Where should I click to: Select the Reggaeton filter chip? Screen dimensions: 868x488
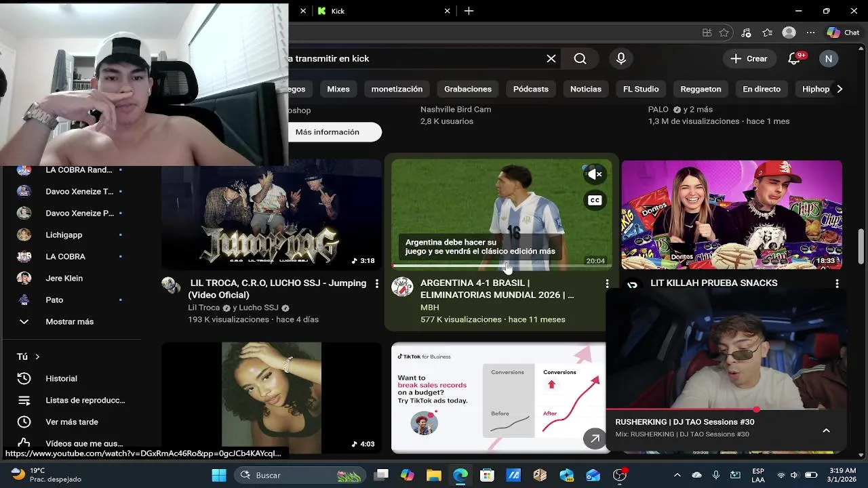[x=701, y=89]
